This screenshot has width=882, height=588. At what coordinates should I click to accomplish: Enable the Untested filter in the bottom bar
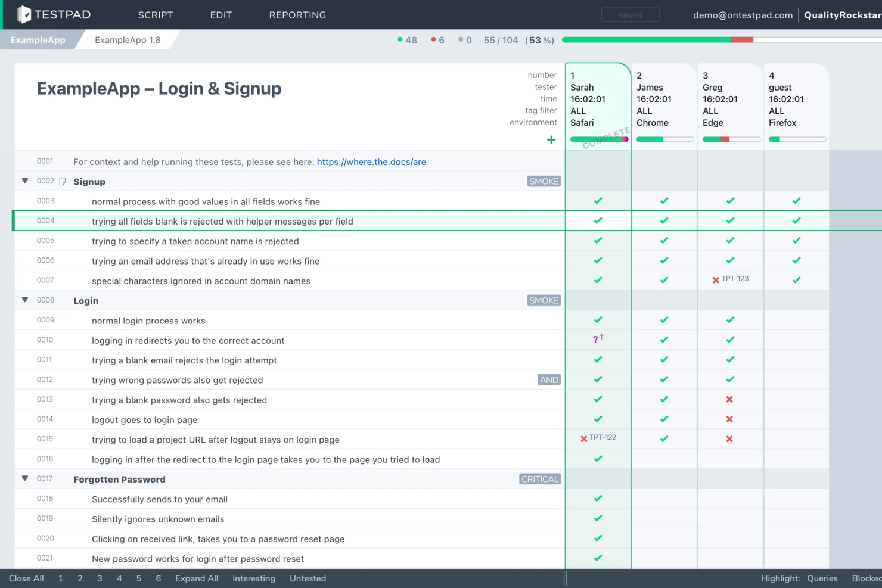click(308, 578)
